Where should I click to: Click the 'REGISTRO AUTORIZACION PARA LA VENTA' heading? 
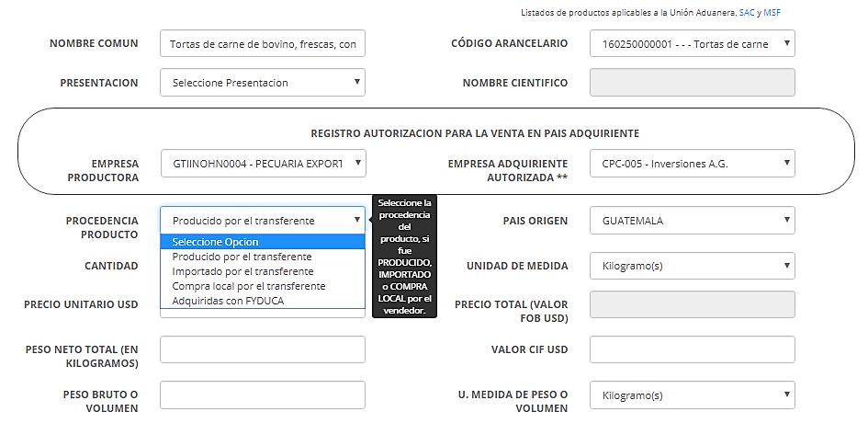(475, 133)
